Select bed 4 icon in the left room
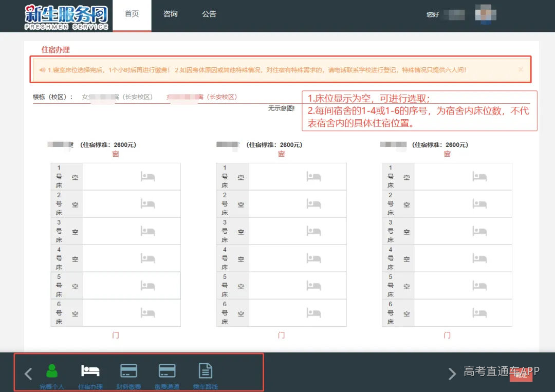Viewport: 555px width, 392px height. click(x=147, y=258)
